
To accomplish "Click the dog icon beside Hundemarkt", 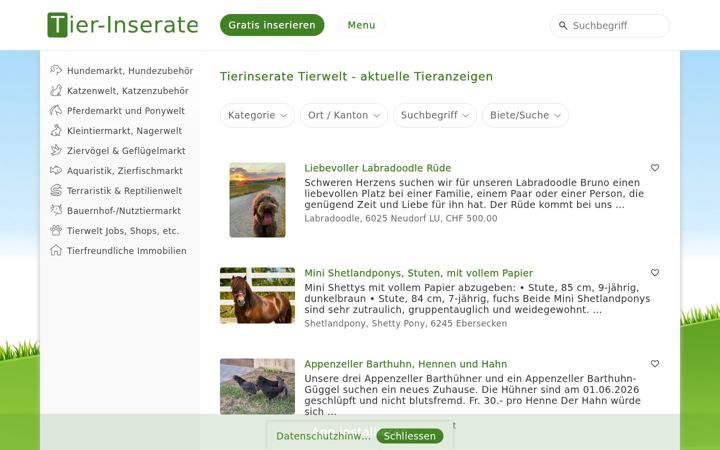I will (56, 70).
